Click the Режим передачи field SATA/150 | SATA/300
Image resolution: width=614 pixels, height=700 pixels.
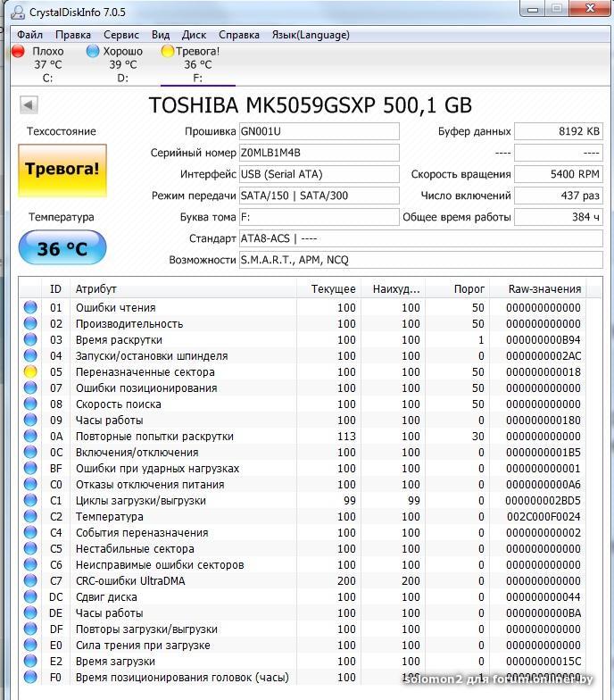click(319, 196)
